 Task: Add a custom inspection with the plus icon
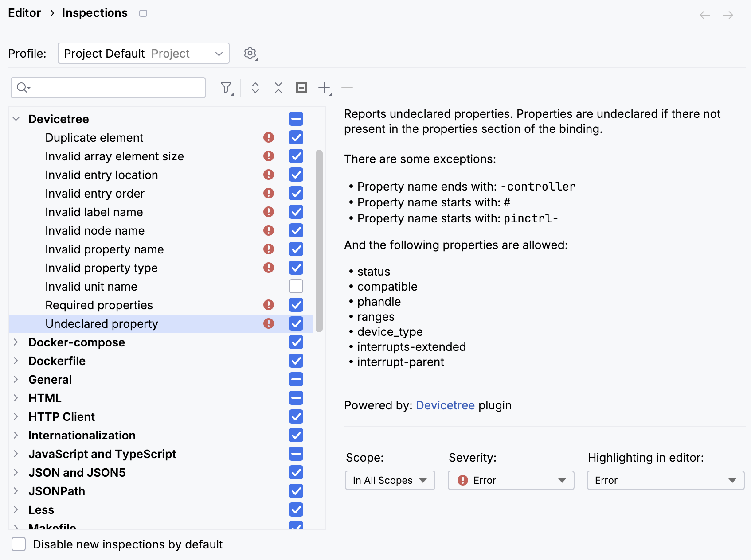pyautogui.click(x=324, y=87)
